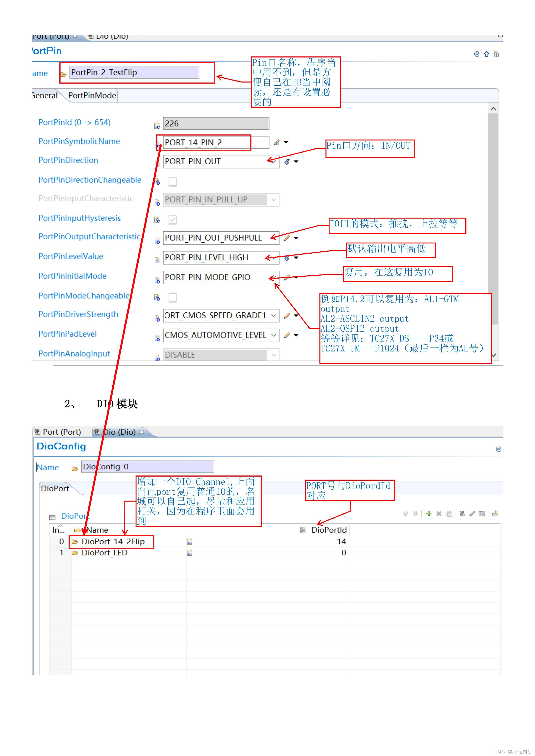The width and height of the screenshot is (535, 756).
Task: Click pencil icon beside PortPinDriverStrength
Action: point(287,315)
